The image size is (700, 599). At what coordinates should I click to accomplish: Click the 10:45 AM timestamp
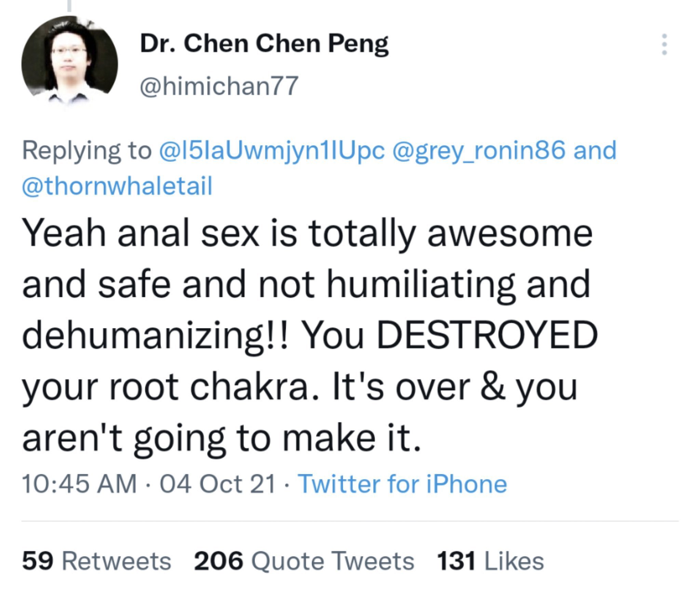point(79,484)
